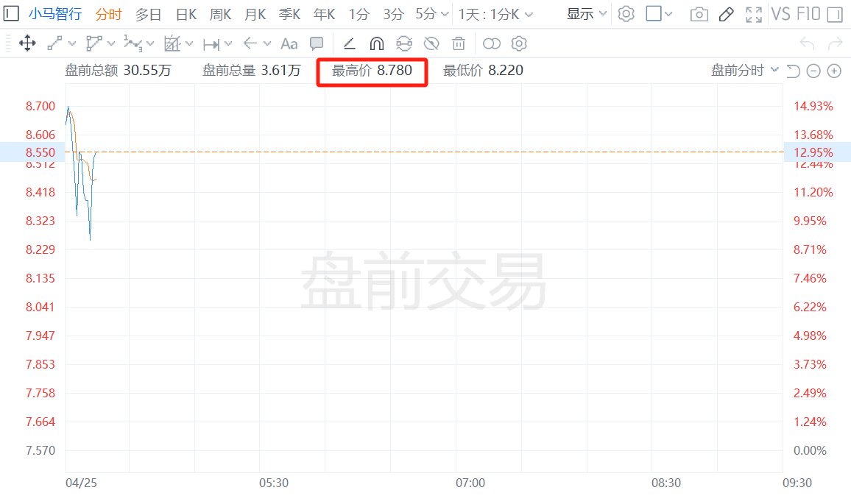Open drawing toolbar settings gear
Image resolution: width=851 pixels, height=504 pixels.
pyautogui.click(x=520, y=43)
